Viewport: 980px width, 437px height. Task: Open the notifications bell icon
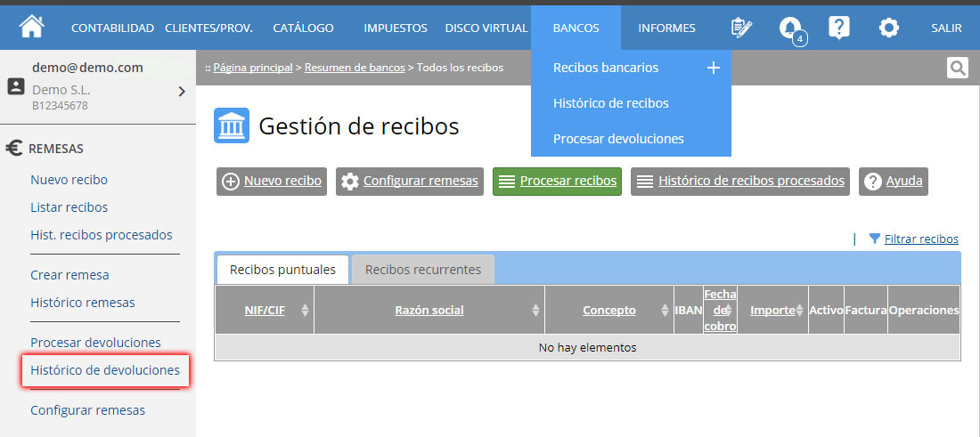coord(789,28)
